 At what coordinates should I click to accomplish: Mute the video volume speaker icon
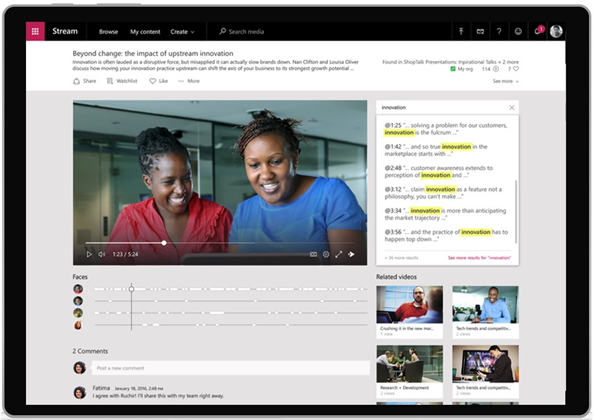[x=102, y=254]
